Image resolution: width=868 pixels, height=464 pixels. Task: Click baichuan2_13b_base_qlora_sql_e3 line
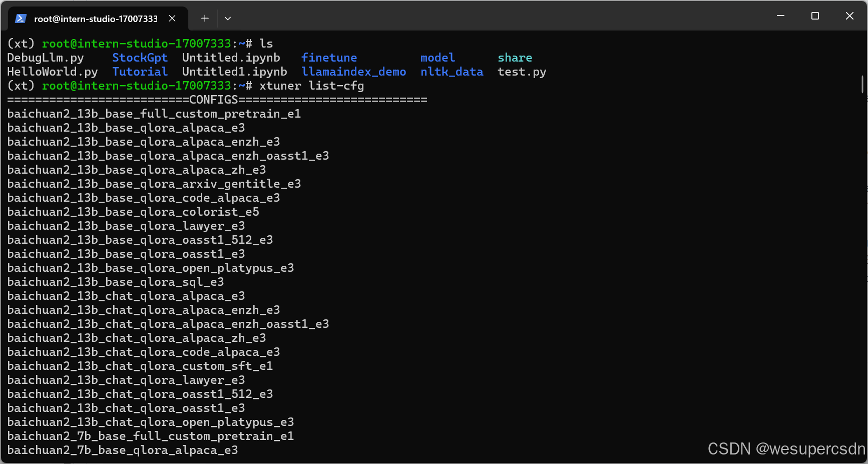coord(116,282)
